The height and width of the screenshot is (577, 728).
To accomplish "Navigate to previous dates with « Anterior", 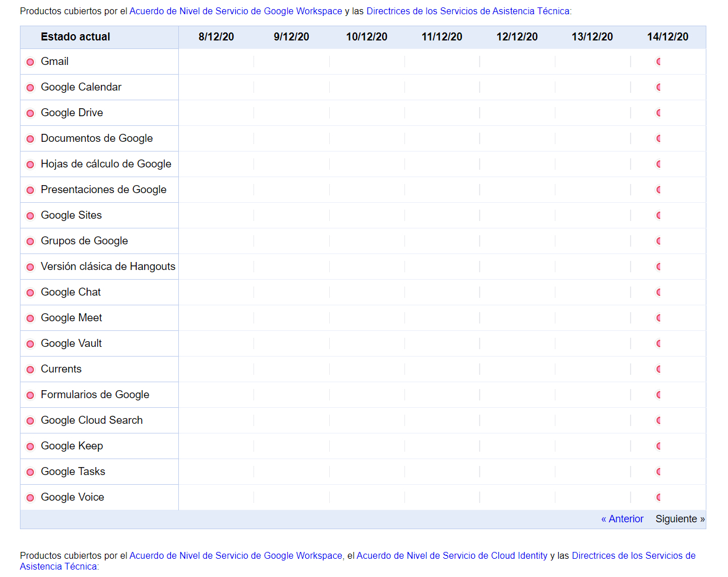I will pyautogui.click(x=622, y=519).
